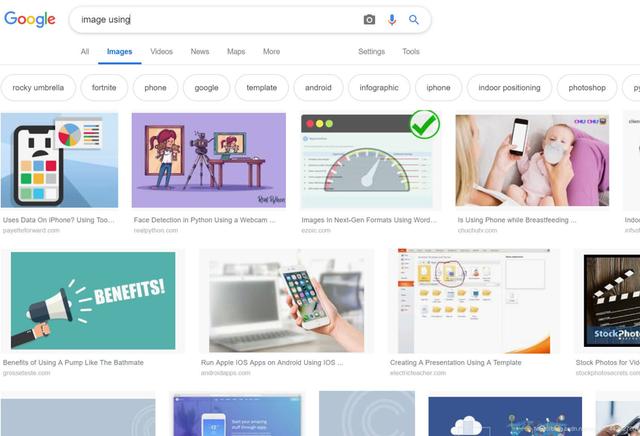Open search by image camera icon
This screenshot has width=640, height=436.
point(369,20)
